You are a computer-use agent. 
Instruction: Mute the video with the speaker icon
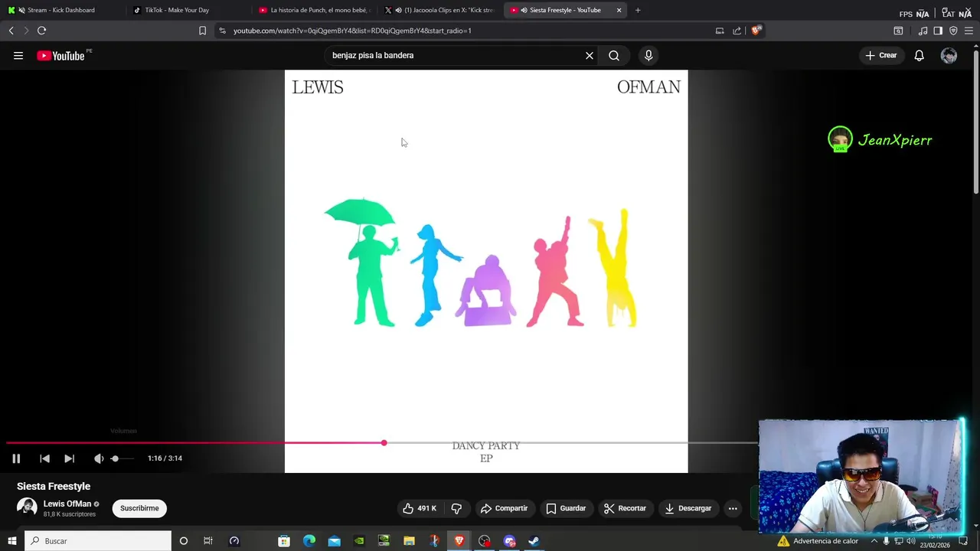coord(99,458)
